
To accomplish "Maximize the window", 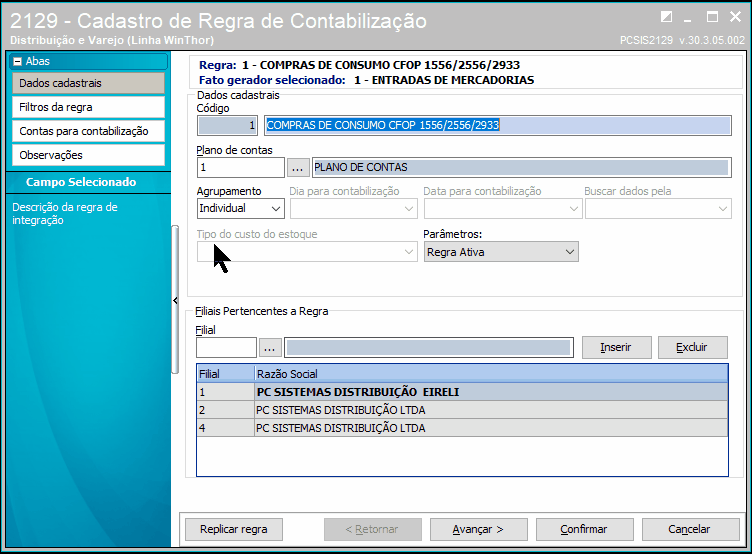I will (x=712, y=17).
